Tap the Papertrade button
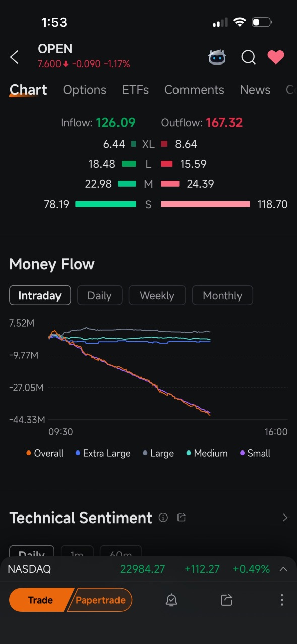Viewport: 297px width, 644px height. 100,600
